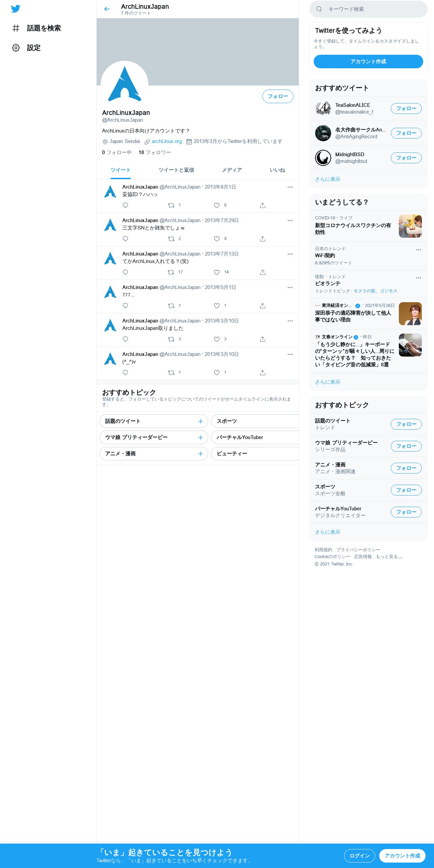Image resolution: width=434 pixels, height=868 pixels.
Task: Follow MidnightBSD account
Action: [x=406, y=158]
